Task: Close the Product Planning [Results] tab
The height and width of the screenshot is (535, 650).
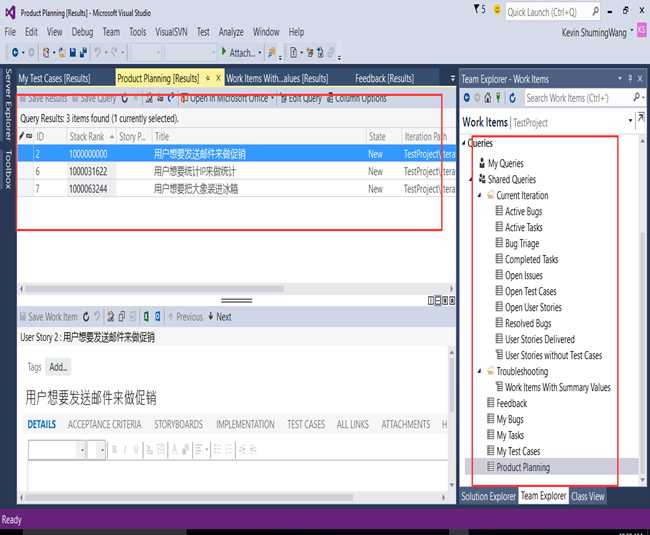Action: pos(218,78)
